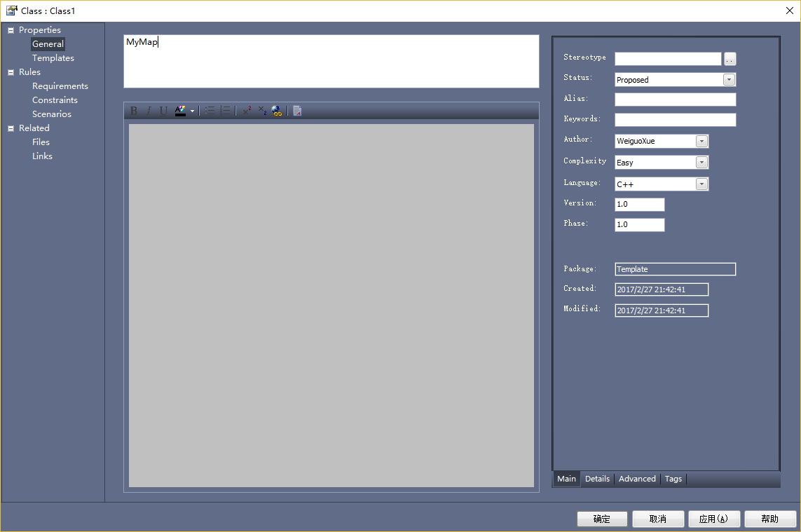Click the font color swatch
The width and height of the screenshot is (801, 532).
(181, 111)
